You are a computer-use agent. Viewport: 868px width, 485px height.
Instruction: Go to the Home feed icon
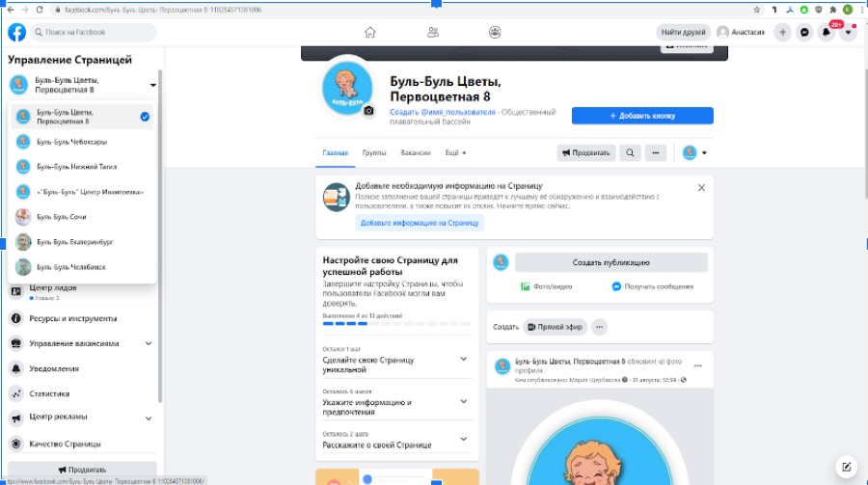(369, 32)
